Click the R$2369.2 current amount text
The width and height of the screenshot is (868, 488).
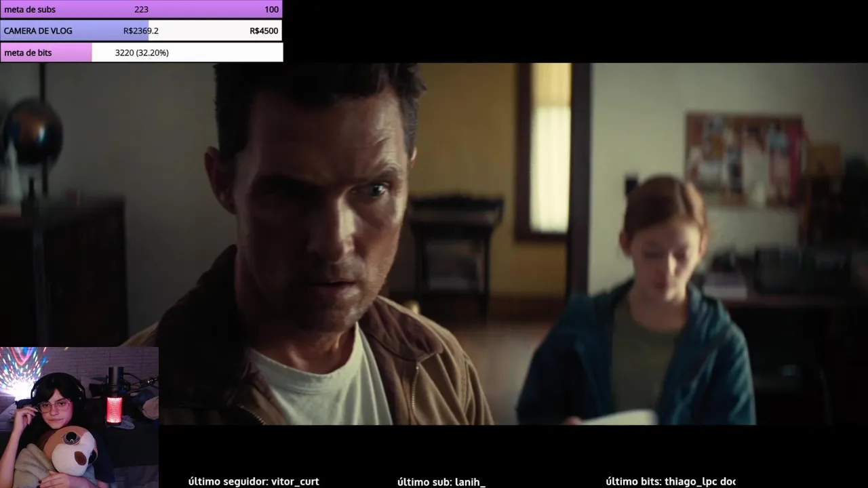[x=141, y=31]
